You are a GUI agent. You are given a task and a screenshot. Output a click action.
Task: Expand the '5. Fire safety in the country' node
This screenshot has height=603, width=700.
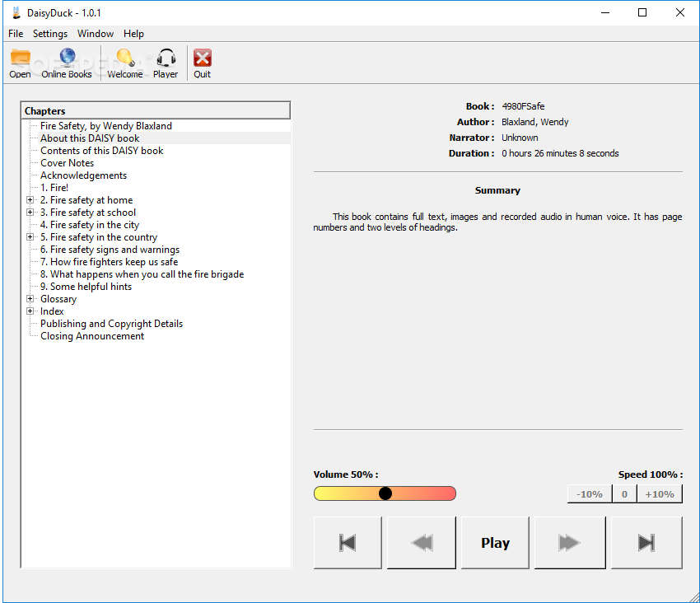[x=30, y=236]
